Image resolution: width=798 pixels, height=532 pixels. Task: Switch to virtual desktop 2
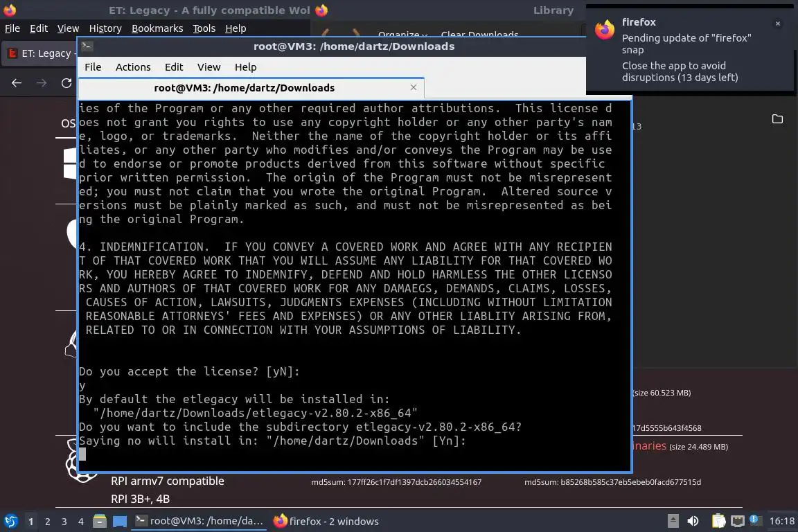(48, 522)
